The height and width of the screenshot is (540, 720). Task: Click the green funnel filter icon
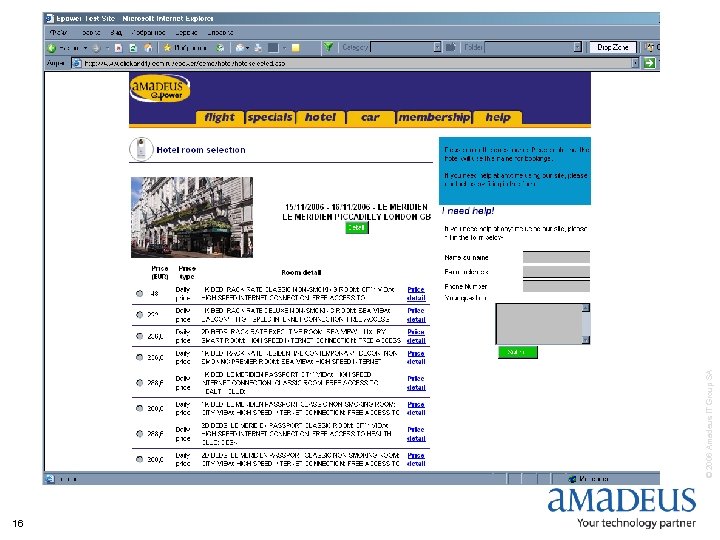pos(328,47)
